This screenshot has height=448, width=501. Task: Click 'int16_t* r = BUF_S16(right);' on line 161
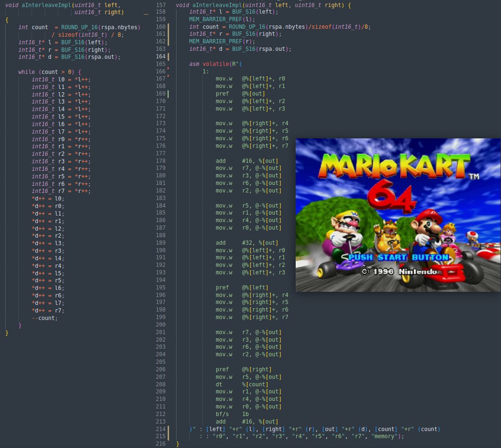click(235, 34)
